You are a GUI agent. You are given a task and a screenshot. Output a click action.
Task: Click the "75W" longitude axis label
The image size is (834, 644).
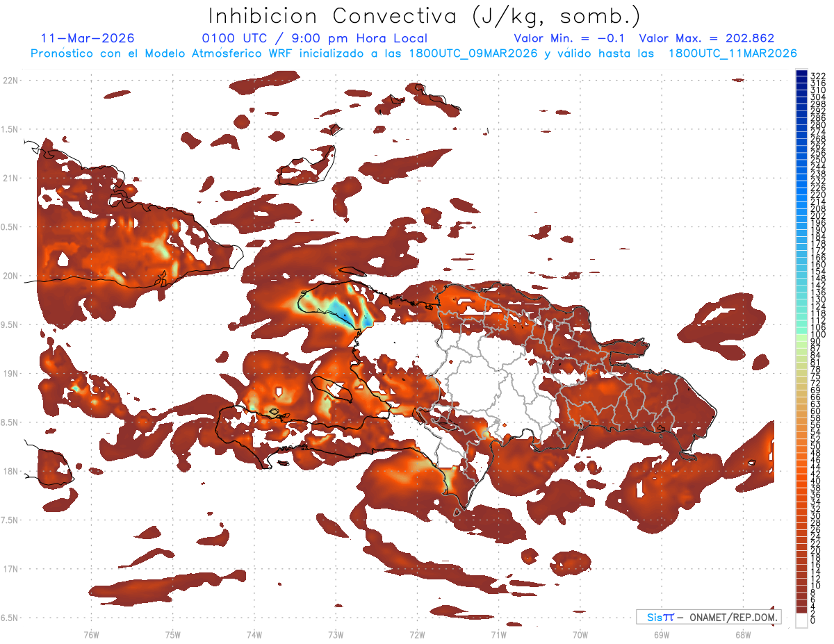coord(173,634)
